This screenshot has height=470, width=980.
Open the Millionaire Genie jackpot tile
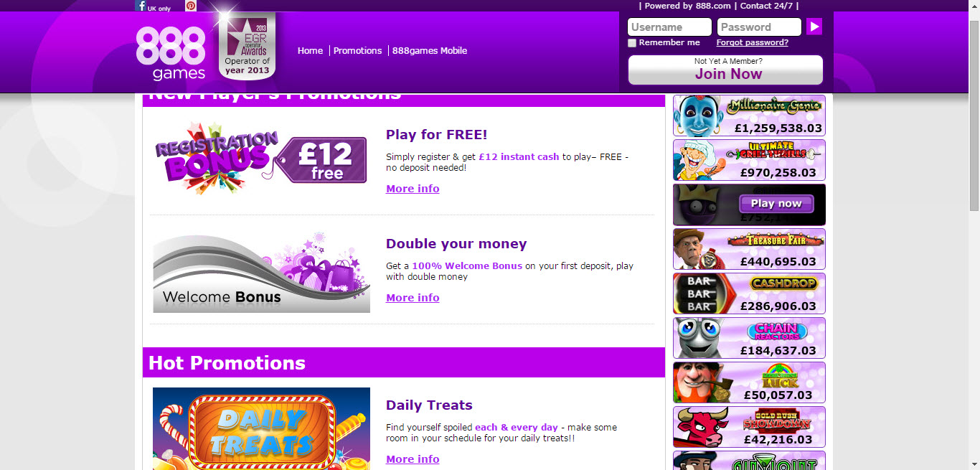(x=749, y=116)
